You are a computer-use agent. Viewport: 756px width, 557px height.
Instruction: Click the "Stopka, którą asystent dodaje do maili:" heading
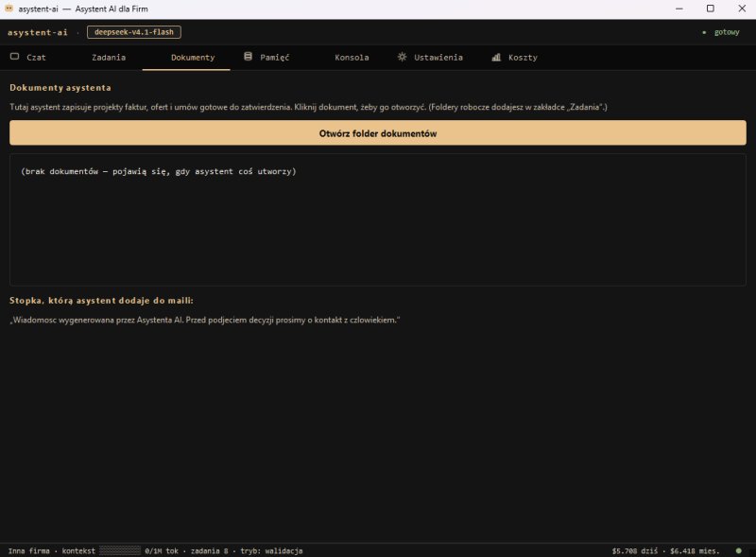[x=101, y=301]
